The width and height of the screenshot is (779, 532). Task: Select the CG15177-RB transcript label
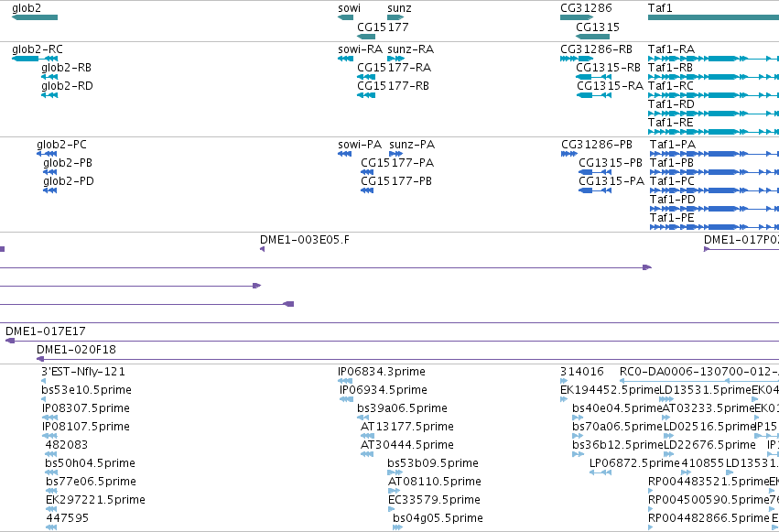coord(393,86)
